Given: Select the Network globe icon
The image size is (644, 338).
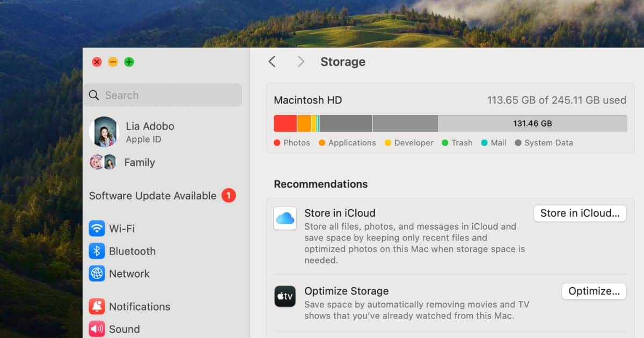Looking at the screenshot, I should click(97, 274).
